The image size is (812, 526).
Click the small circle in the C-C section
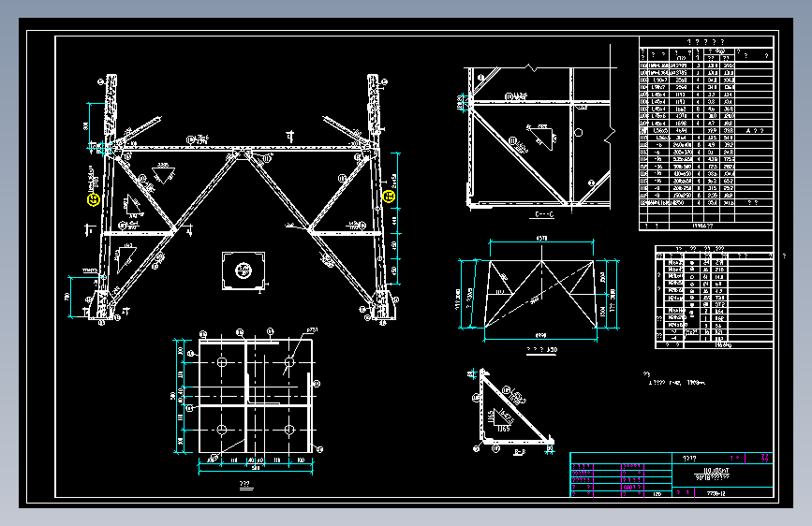pyautogui.click(x=579, y=133)
